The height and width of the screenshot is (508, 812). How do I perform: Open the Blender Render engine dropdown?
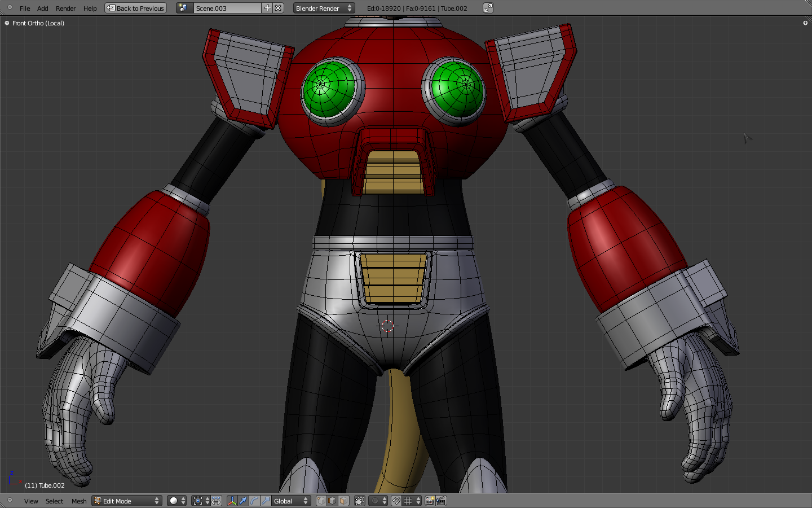[x=324, y=8]
